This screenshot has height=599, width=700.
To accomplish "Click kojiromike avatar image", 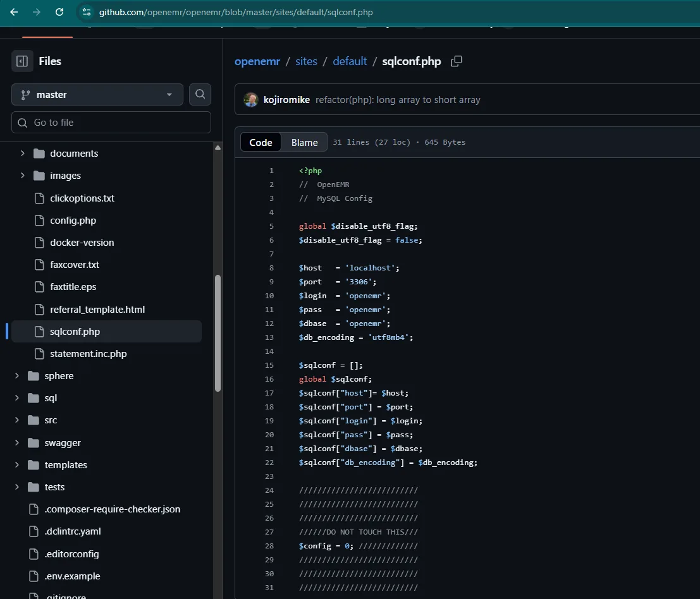I will [x=251, y=100].
